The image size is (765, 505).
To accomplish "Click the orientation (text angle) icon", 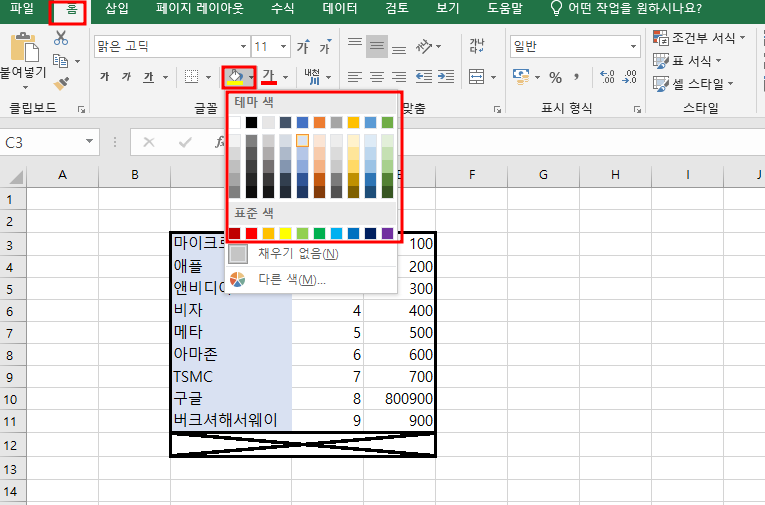I will 423,47.
